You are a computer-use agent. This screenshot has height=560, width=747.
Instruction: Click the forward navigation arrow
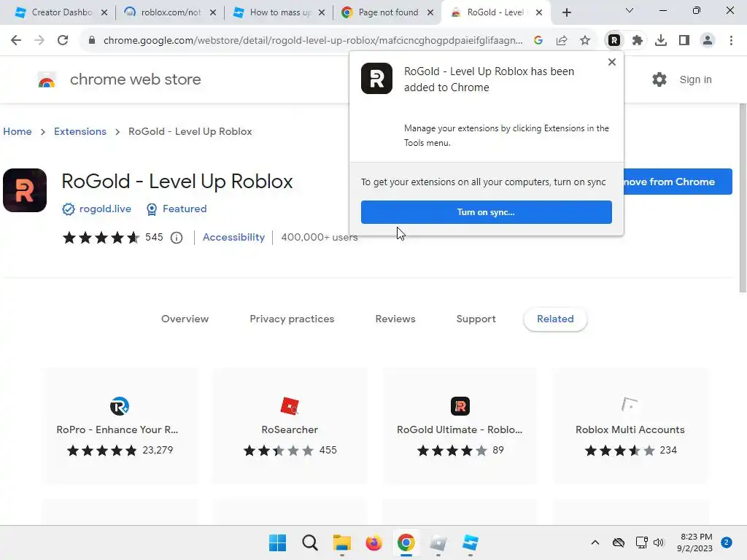[39, 41]
